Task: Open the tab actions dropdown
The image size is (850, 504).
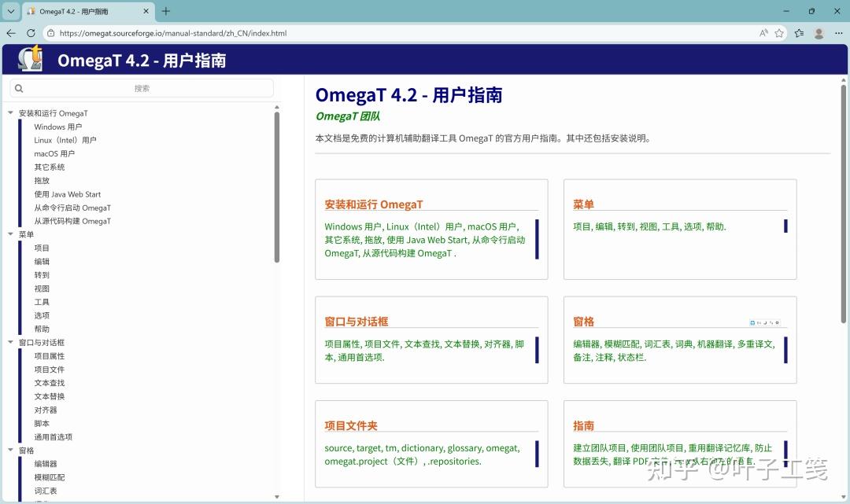Action: [11, 11]
